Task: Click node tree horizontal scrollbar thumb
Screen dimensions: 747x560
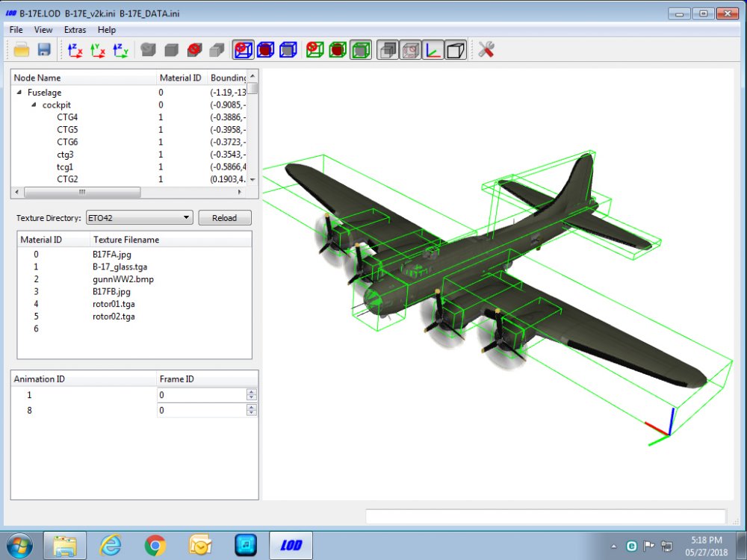Action: 82,192
